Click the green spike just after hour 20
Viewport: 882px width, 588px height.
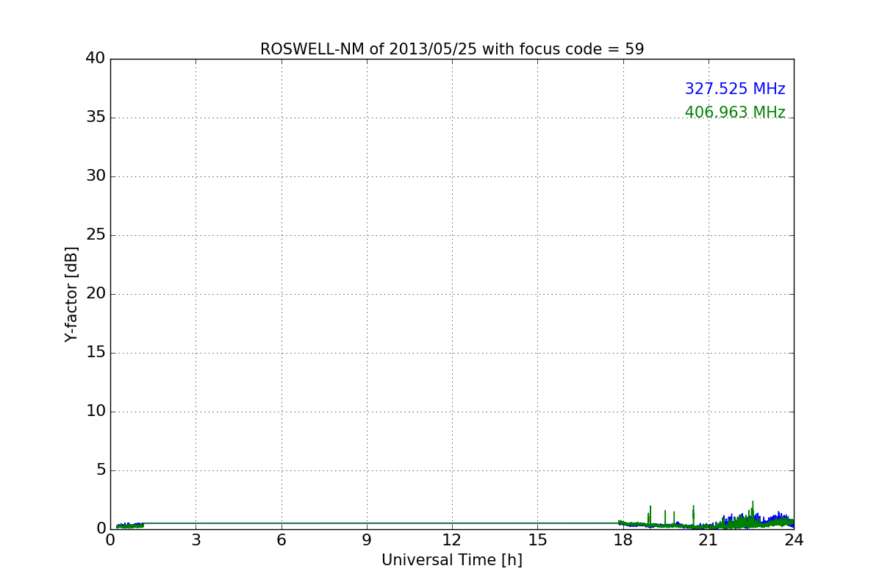(x=693, y=515)
